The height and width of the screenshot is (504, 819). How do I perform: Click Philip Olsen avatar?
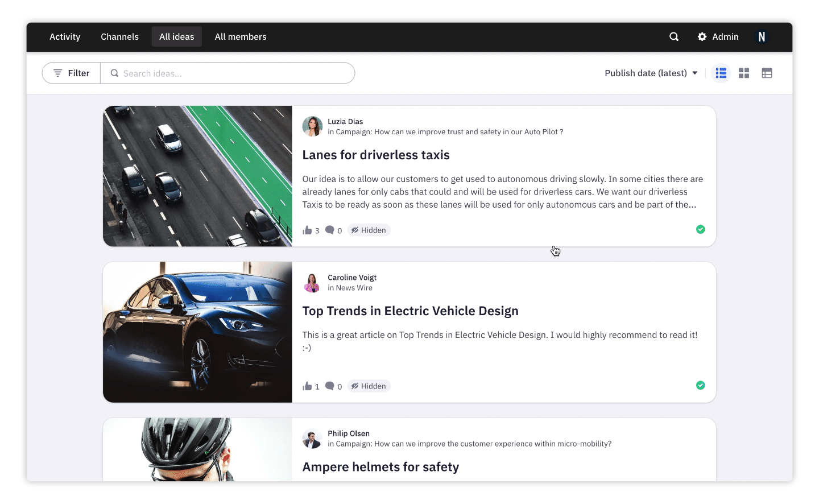(x=312, y=439)
